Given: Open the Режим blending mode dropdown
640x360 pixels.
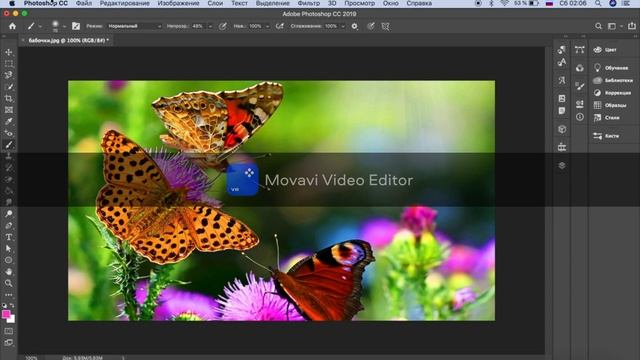Looking at the screenshot, I should [x=134, y=26].
